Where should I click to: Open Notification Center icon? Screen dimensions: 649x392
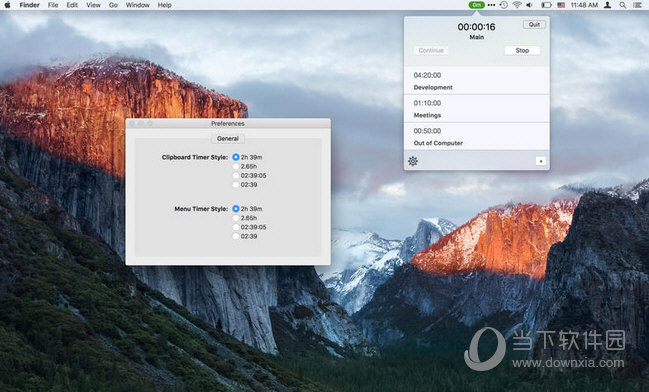(637, 5)
